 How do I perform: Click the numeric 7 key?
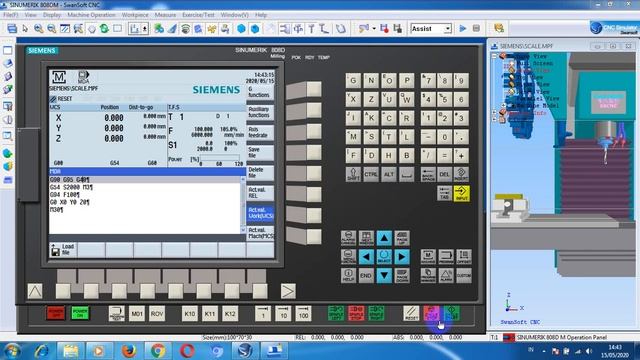428,80
